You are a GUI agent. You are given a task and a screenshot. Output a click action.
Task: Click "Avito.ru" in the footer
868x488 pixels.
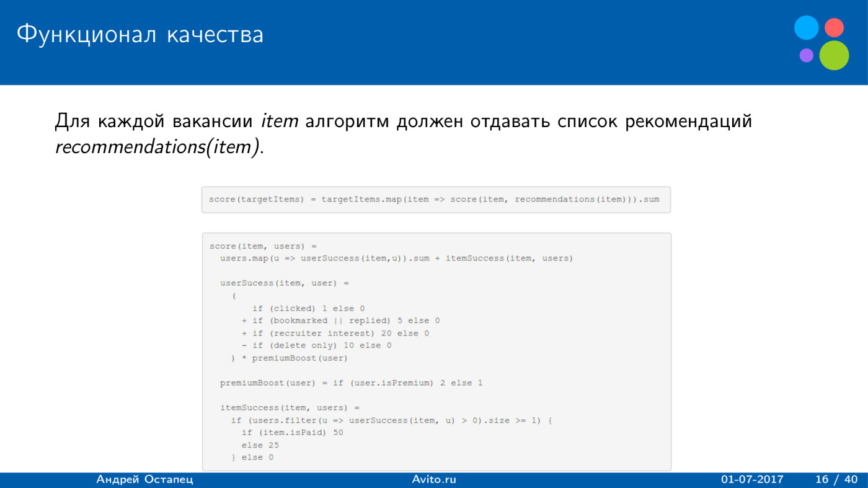pos(434,480)
